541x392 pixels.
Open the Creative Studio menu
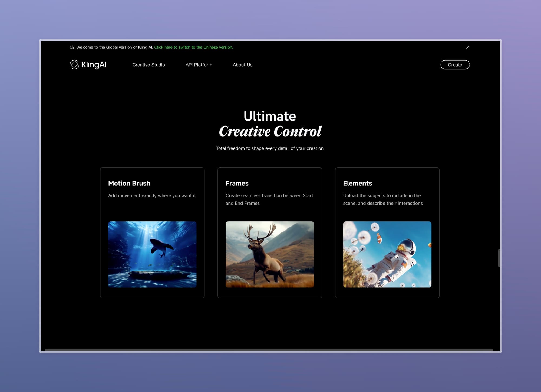[149, 65]
